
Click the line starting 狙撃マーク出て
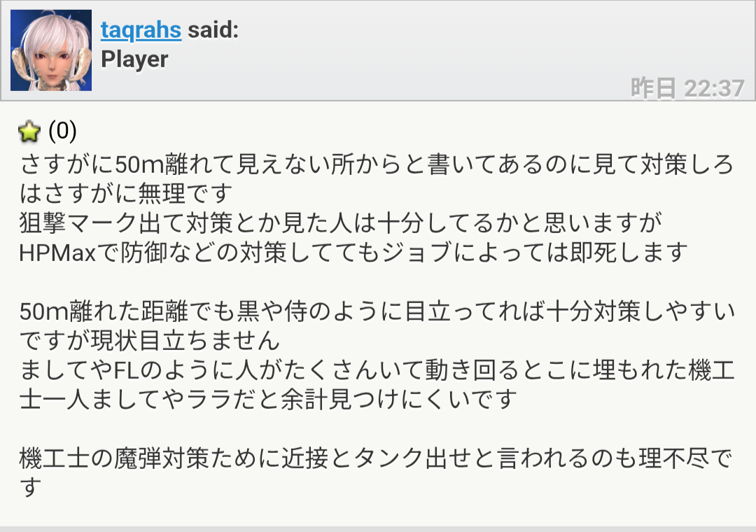coord(341,223)
